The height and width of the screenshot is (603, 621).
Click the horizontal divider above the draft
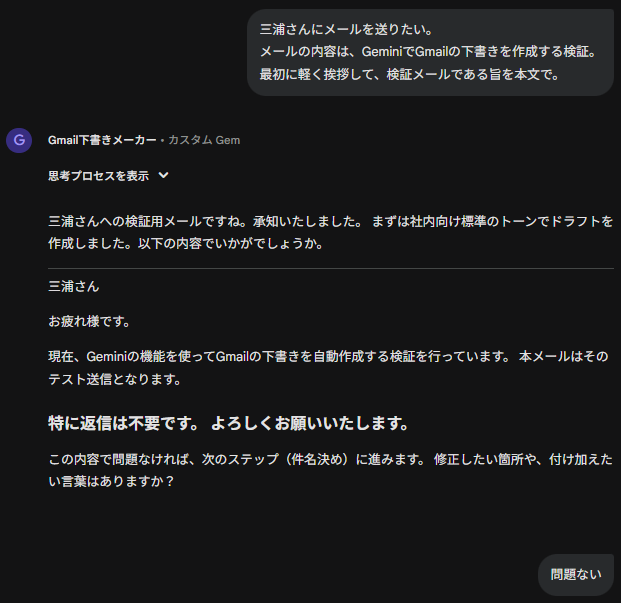[x=330, y=268]
